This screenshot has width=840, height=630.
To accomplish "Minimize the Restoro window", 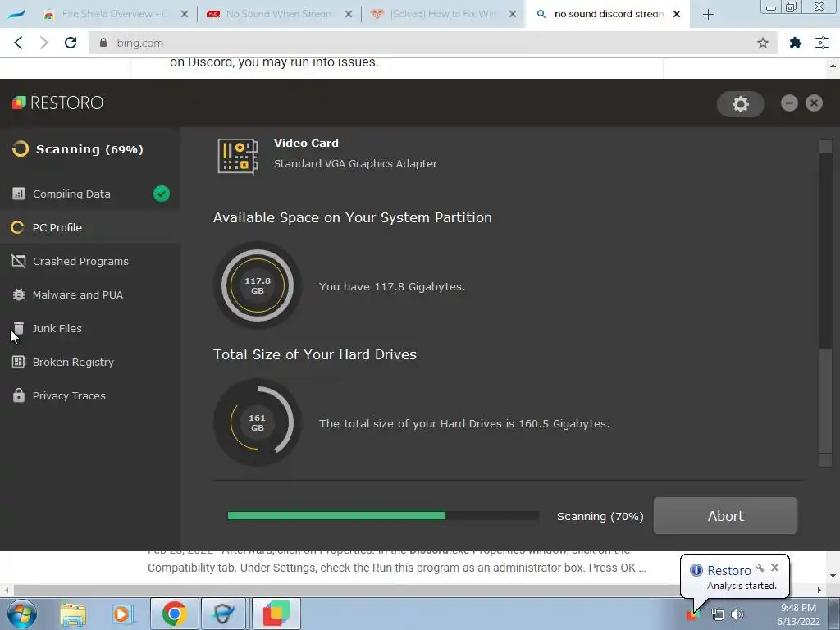I will coord(789,103).
